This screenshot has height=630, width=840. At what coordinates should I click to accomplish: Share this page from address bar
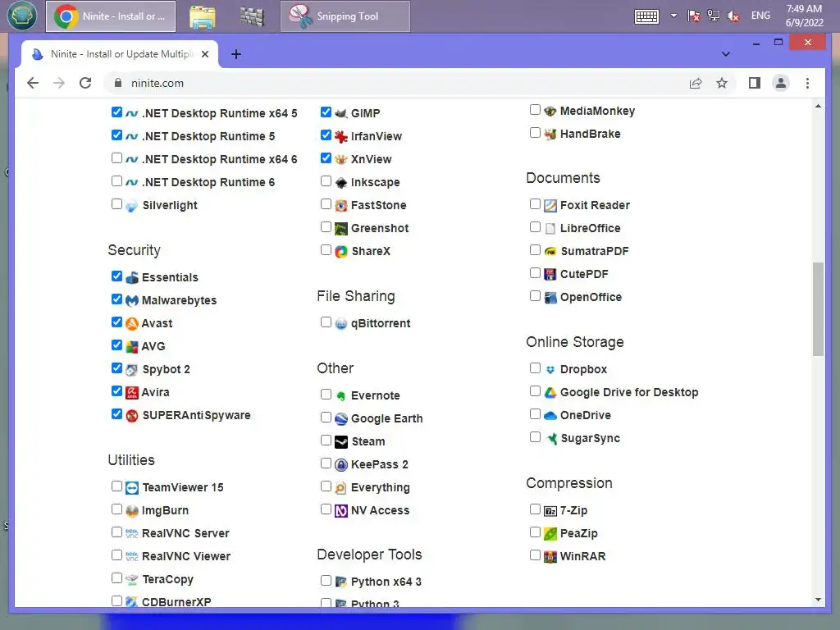[x=696, y=83]
